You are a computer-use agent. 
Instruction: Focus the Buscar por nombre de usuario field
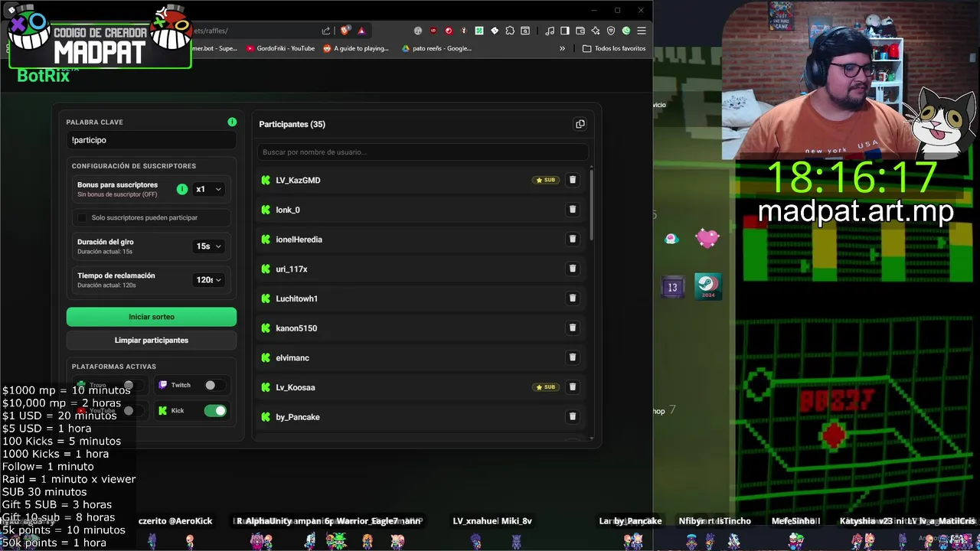pyautogui.click(x=423, y=152)
